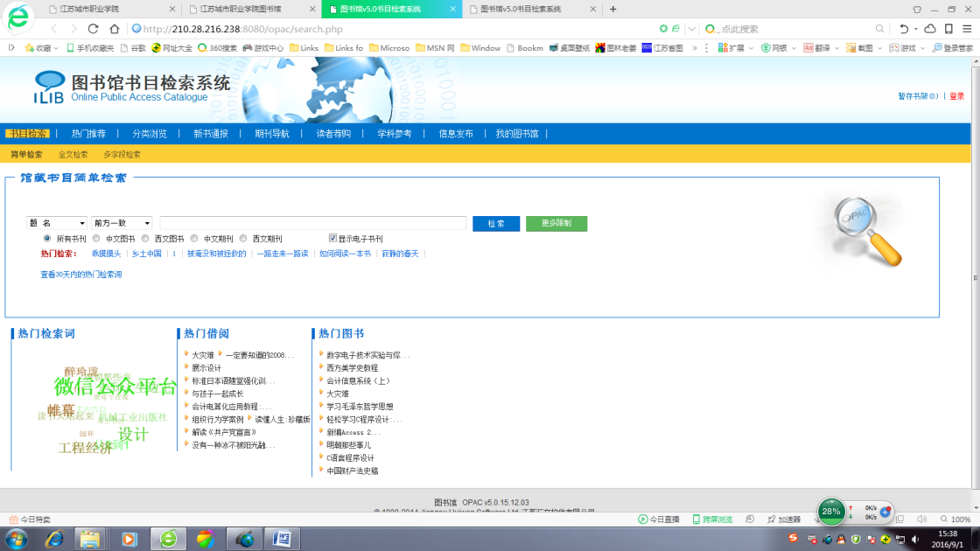Open the 热门推荐 menu item

[88, 134]
